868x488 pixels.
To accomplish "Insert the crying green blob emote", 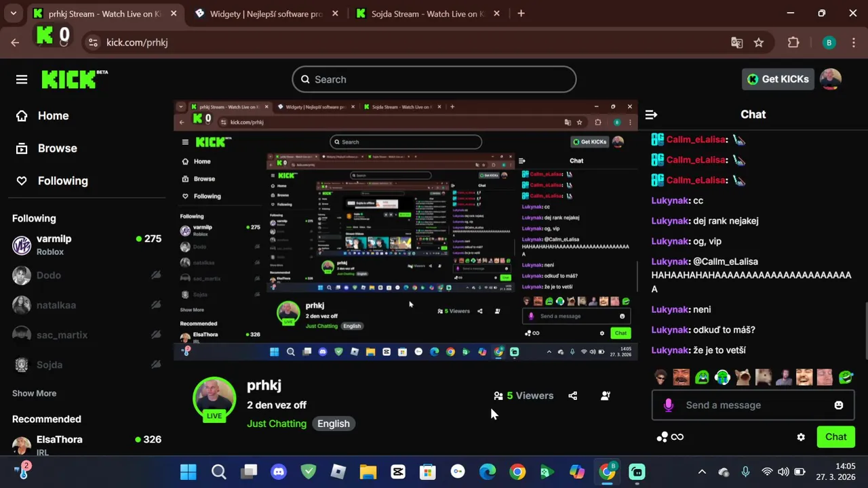I will pos(702,378).
